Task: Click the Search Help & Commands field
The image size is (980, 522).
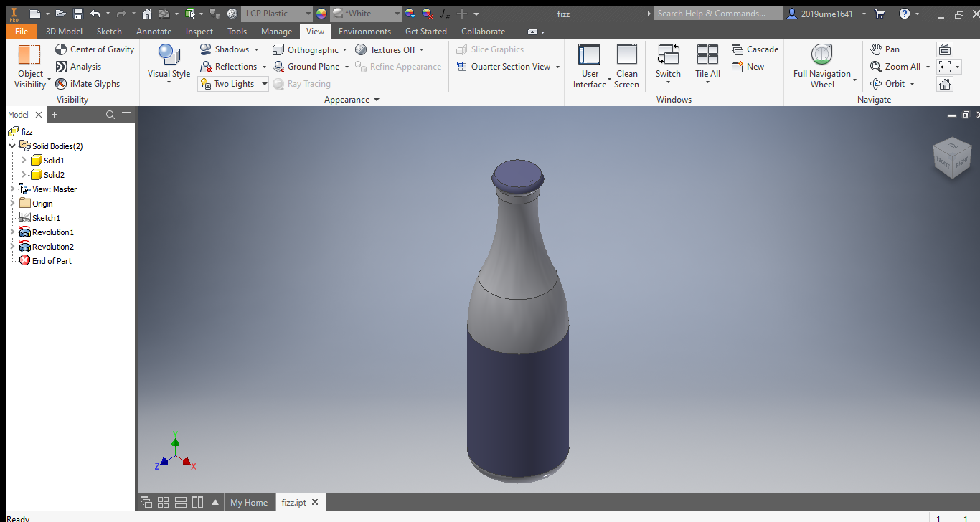Action: (718, 14)
